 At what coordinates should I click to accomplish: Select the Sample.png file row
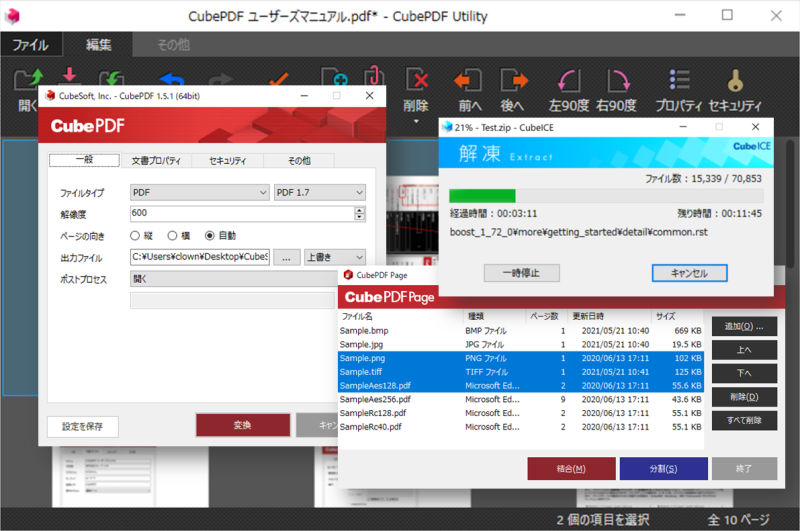coord(520,358)
